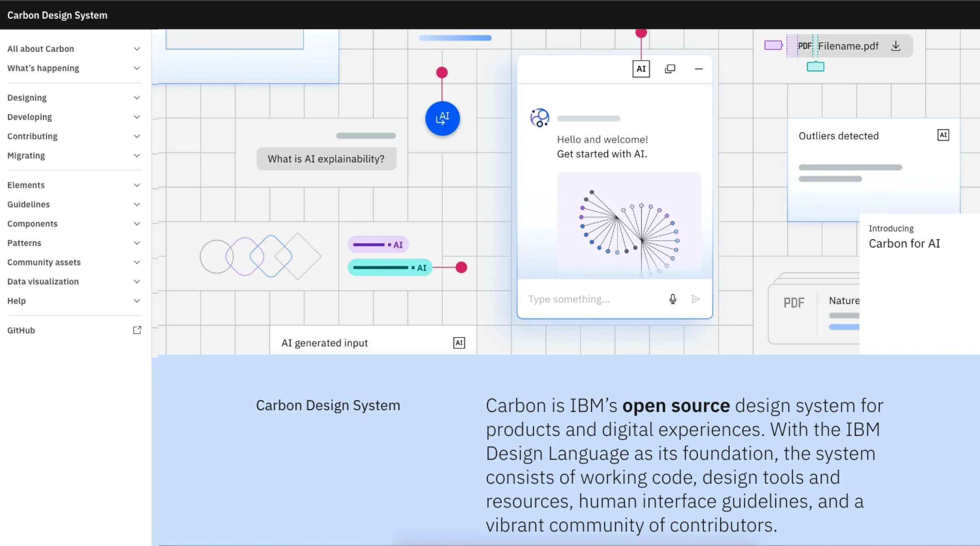The image size is (980, 546).
Task: Expand the Guidelines menu chevron
Action: click(137, 204)
